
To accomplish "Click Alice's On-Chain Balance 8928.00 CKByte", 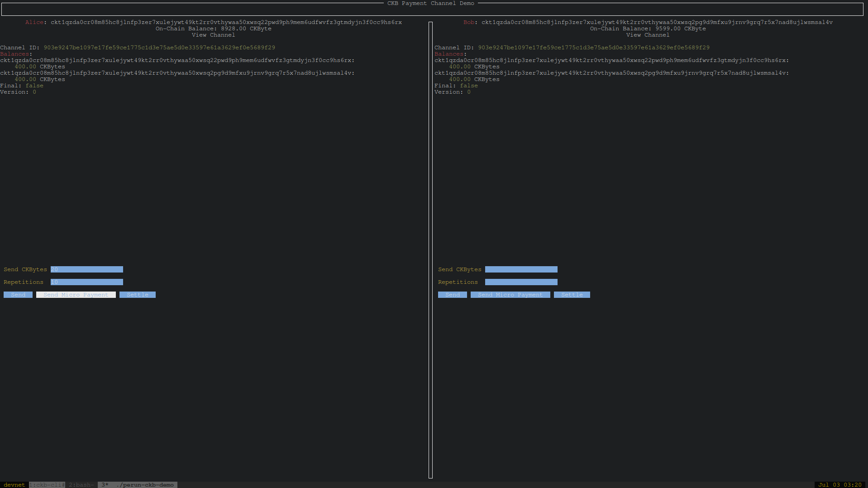I will pos(214,29).
